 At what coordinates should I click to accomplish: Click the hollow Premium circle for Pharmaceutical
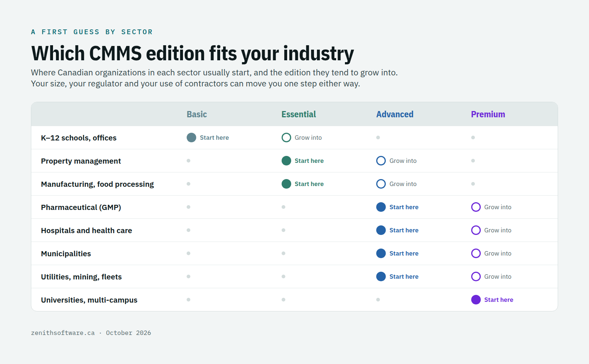click(476, 207)
